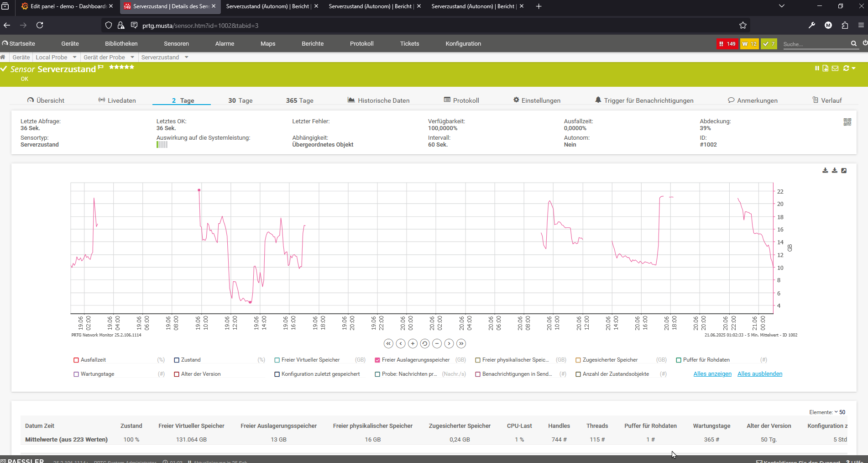Open the browser extensions puzzle icon
The height and width of the screenshot is (463, 868).
coord(845,25)
